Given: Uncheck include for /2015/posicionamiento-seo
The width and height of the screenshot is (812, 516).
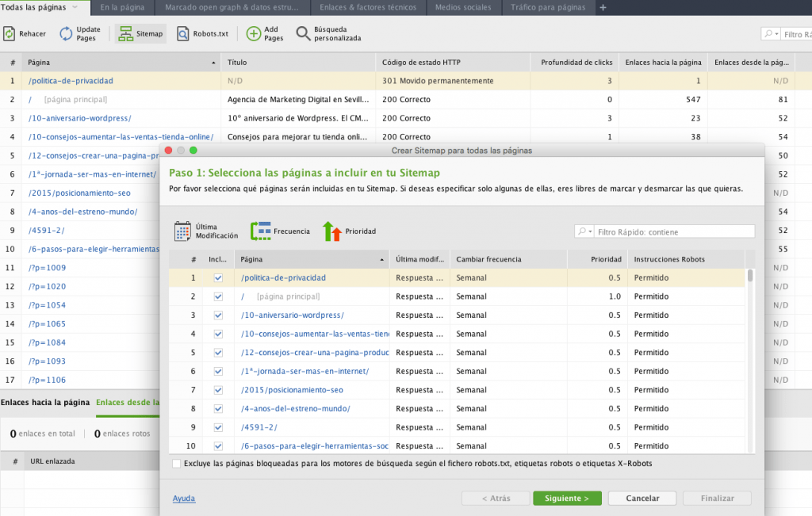Looking at the screenshot, I should coord(218,390).
